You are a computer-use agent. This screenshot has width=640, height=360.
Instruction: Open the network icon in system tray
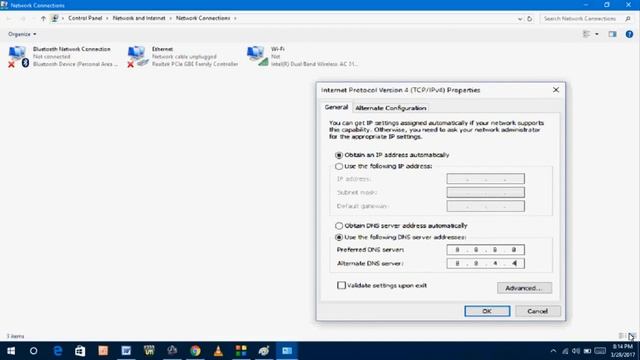coord(565,351)
